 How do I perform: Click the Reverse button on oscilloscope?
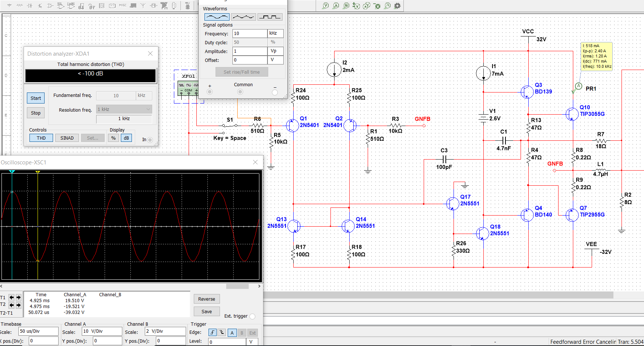click(207, 299)
